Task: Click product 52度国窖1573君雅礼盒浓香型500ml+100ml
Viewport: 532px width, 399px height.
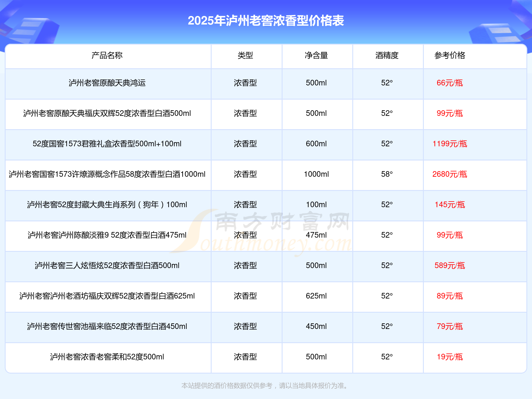Action: 107,144
